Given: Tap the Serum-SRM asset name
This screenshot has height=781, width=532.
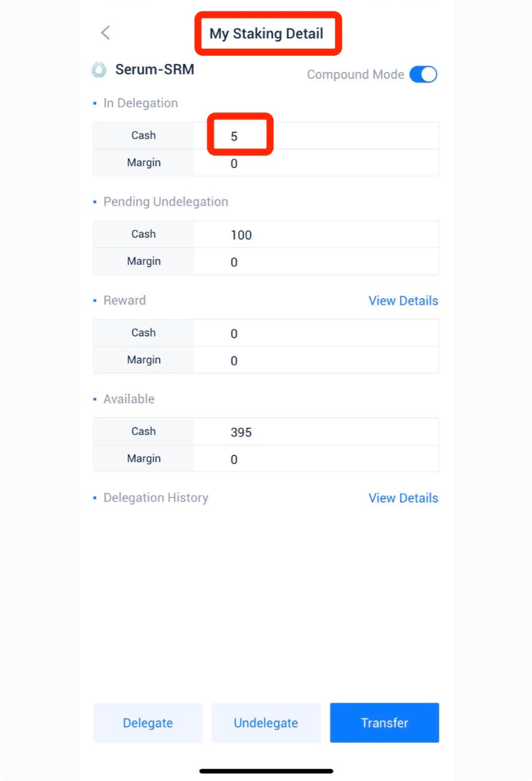Looking at the screenshot, I should (x=154, y=69).
